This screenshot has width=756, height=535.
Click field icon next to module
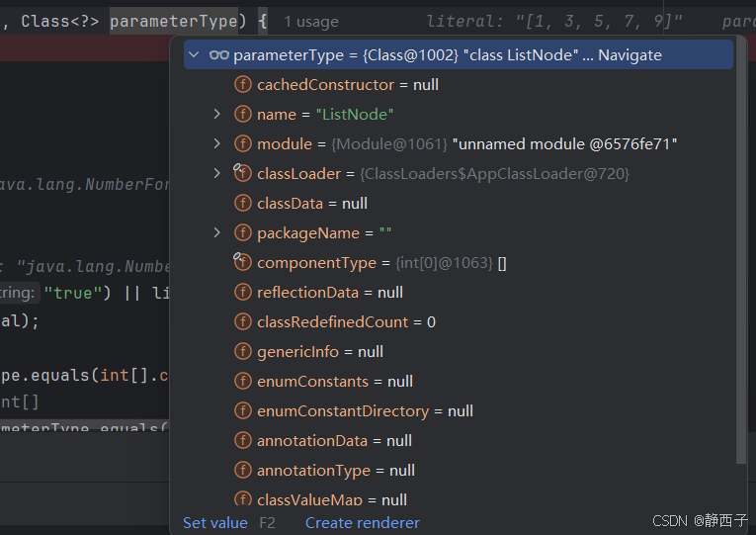[243, 143]
